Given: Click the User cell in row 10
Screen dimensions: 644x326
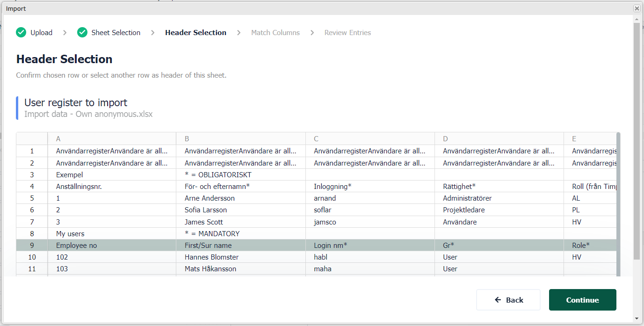Looking at the screenshot, I should point(499,257).
